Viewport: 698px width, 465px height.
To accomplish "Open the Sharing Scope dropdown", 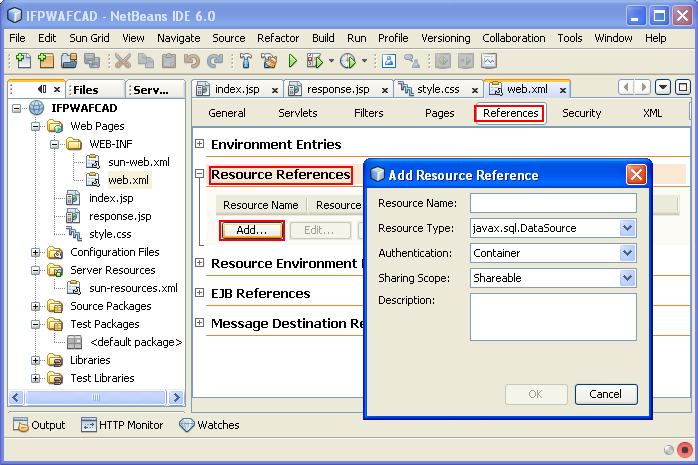I will (627, 278).
